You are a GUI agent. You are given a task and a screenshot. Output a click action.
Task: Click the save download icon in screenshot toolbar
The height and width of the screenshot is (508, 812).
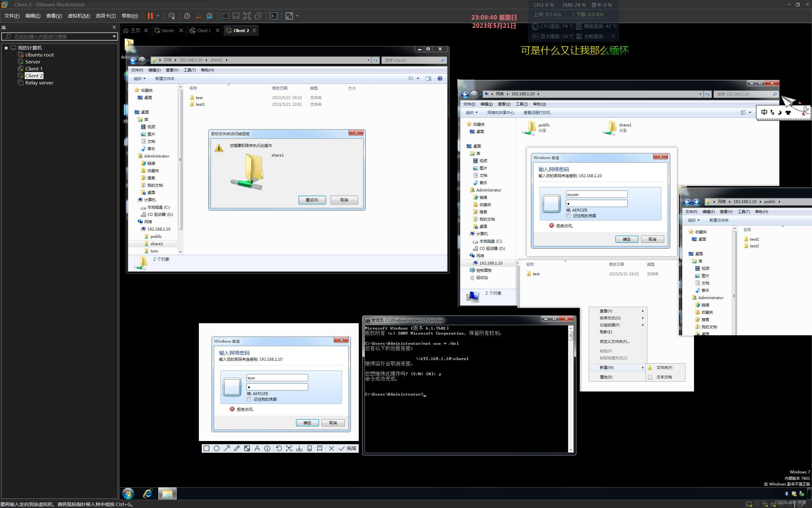point(299,448)
